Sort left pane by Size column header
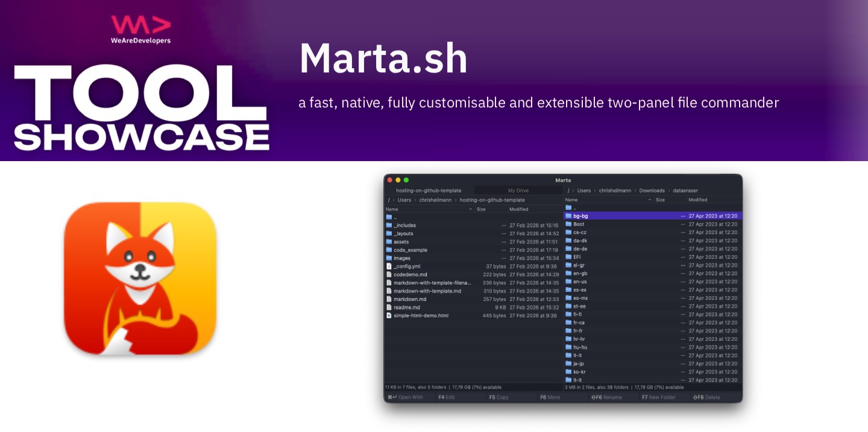This screenshot has width=868, height=432. pyautogui.click(x=491, y=209)
